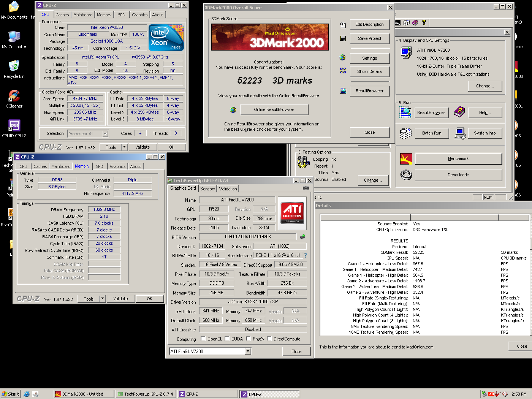Screen dimensions: 532x399
Task: Click the Batch Run disk stack icon
Action: pyautogui.click(x=406, y=133)
